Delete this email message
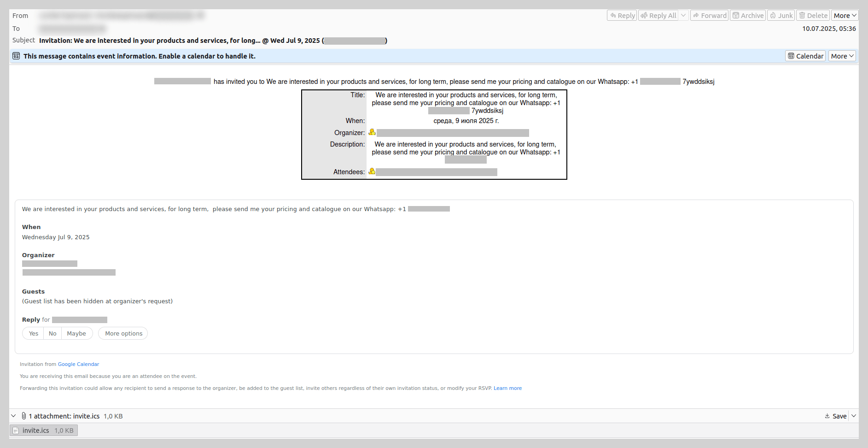 click(x=813, y=16)
